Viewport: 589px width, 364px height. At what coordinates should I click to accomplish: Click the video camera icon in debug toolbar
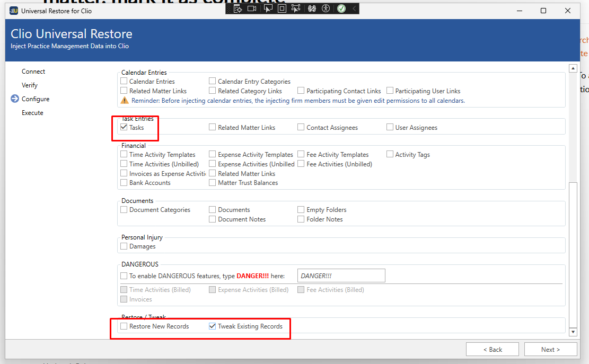tap(252, 8)
